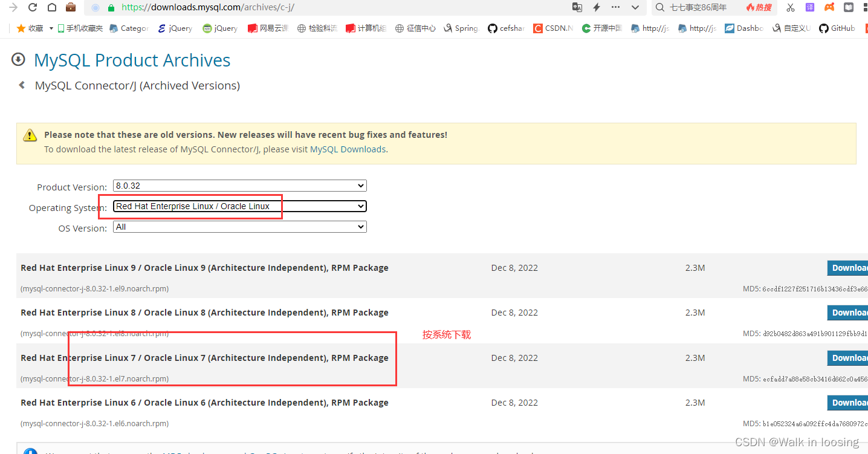Click the search box showing 七七事变86周年
The width and height of the screenshot is (868, 454).
pos(698,8)
